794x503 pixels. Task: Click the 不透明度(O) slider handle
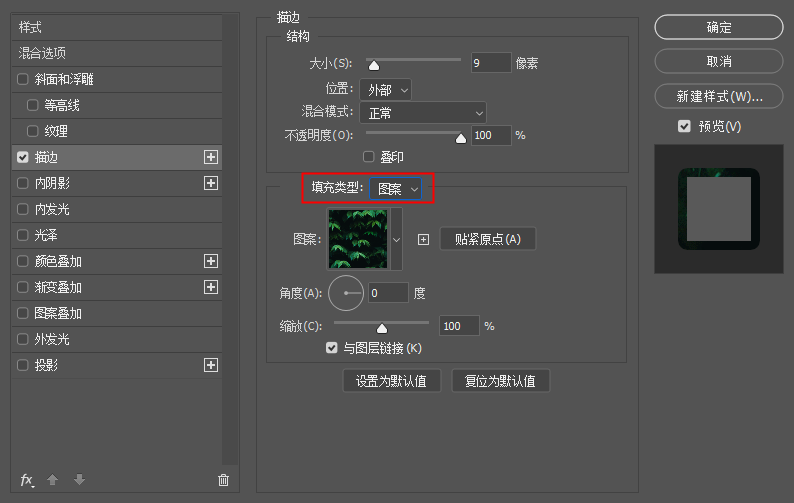coord(460,138)
